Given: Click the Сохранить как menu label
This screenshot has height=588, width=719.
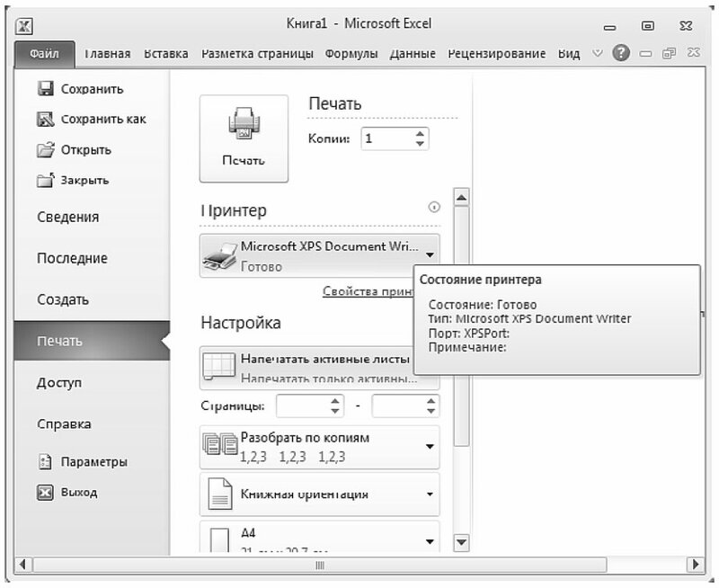Looking at the screenshot, I should (x=103, y=120).
